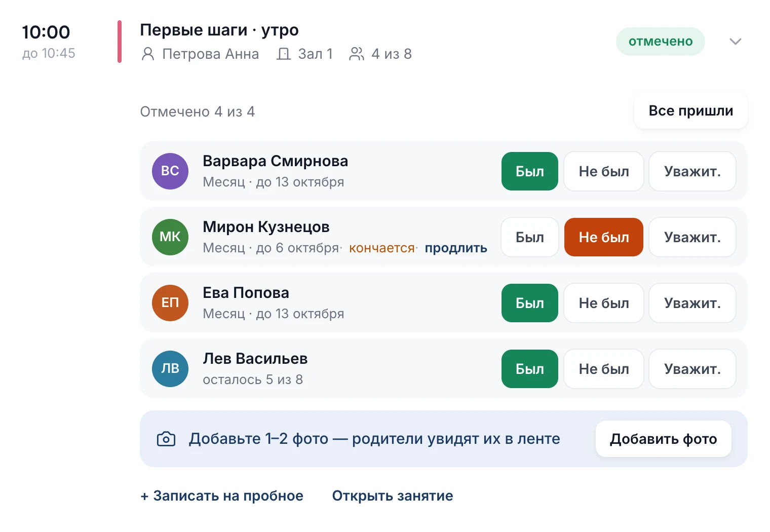Open Мирон Кузнецов's МК avatar
770x532 pixels.
pyautogui.click(x=170, y=237)
